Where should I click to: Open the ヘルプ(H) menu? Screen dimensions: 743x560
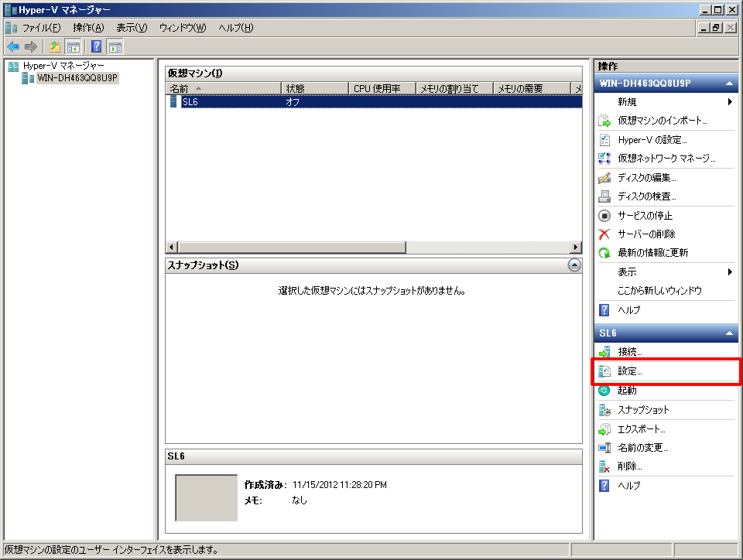click(236, 28)
